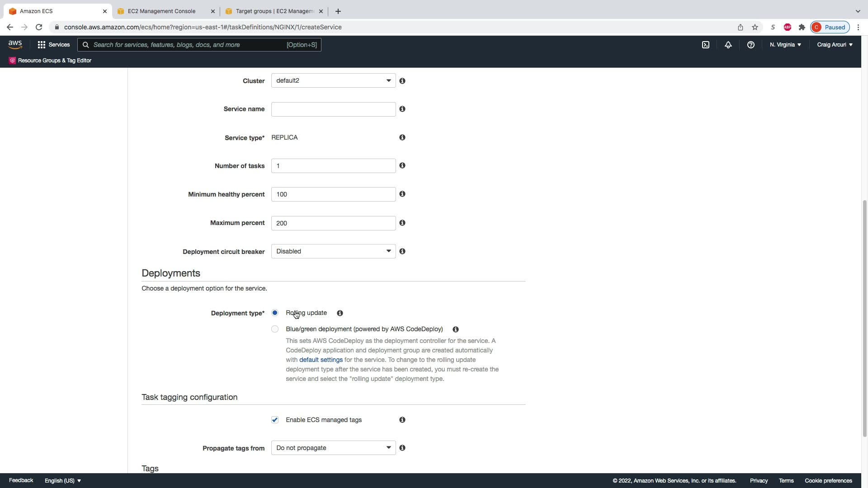The width and height of the screenshot is (868, 488).
Task: Select Blue/green deployment radio button
Action: (x=275, y=329)
